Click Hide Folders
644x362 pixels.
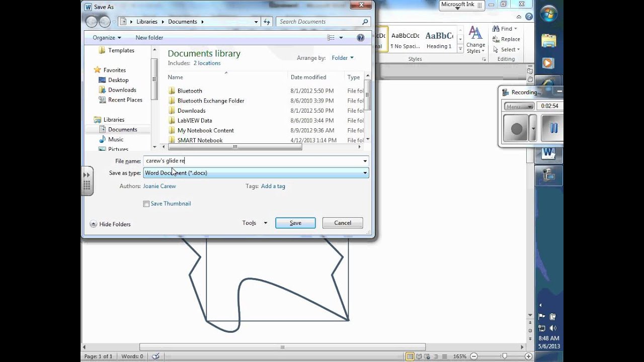pos(110,224)
